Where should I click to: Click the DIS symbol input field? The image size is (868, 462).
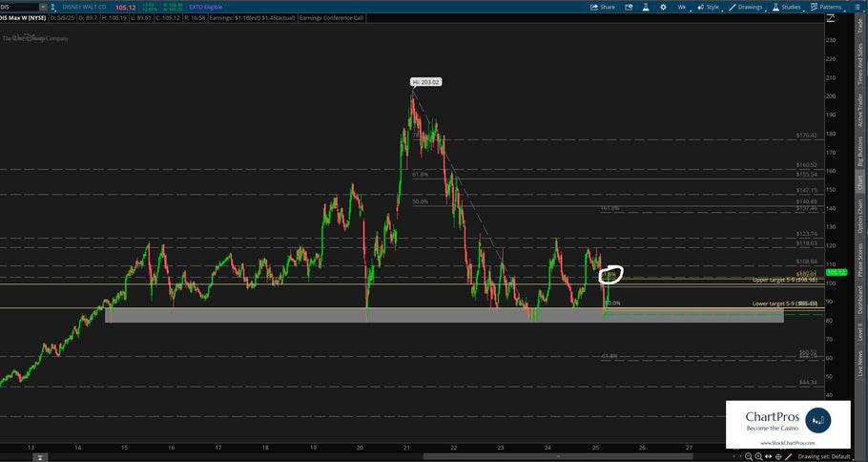(x=19, y=8)
